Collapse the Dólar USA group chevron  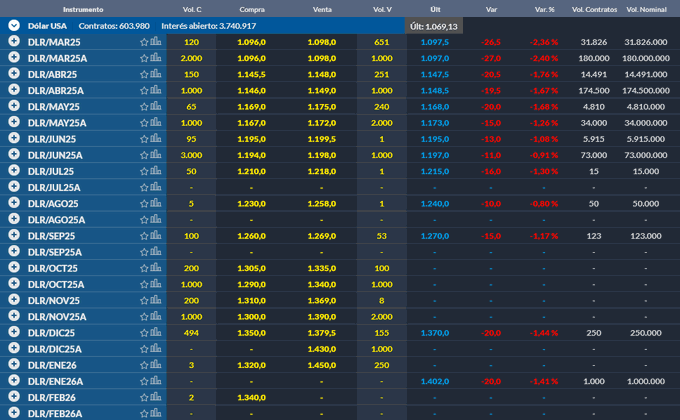coord(14,26)
